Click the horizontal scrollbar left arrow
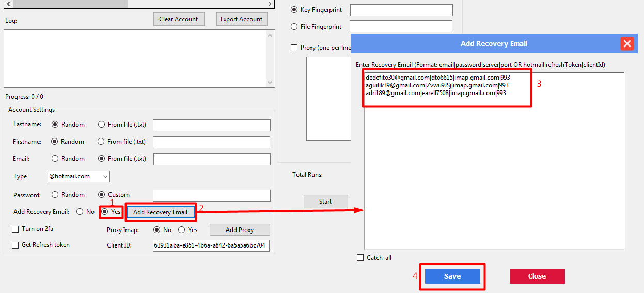This screenshot has width=644, height=293. 7,4
